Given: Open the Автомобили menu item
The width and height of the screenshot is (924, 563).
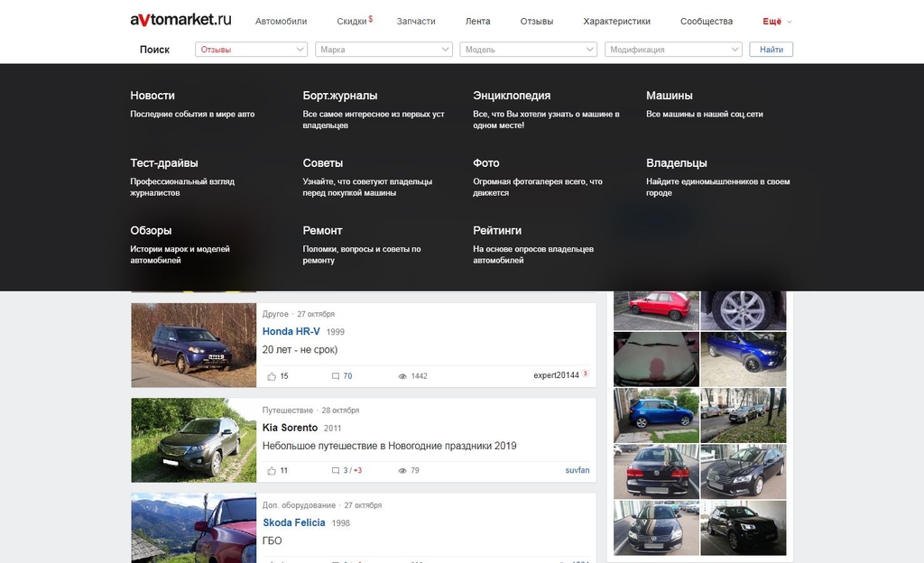Looking at the screenshot, I should click(282, 21).
